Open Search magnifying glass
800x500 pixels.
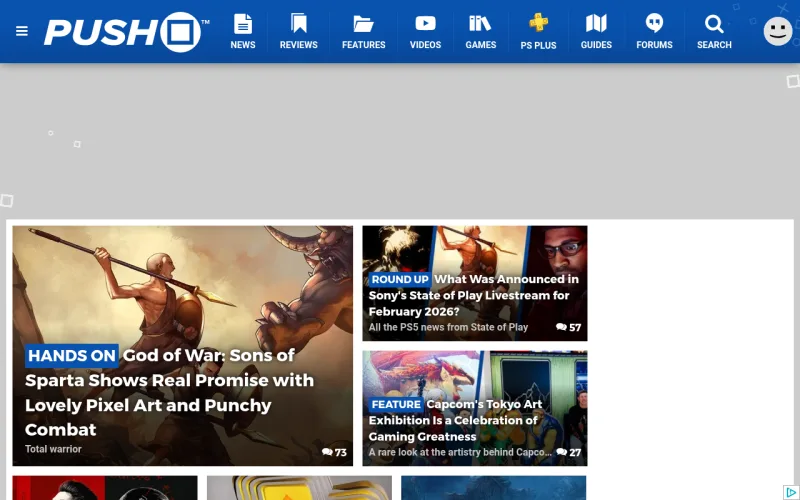coord(714,24)
